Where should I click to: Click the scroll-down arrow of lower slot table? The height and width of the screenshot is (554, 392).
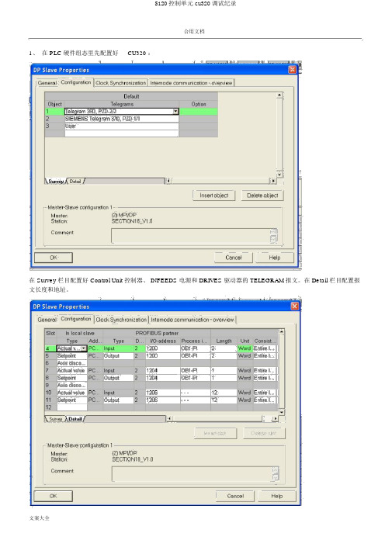[x=282, y=412]
